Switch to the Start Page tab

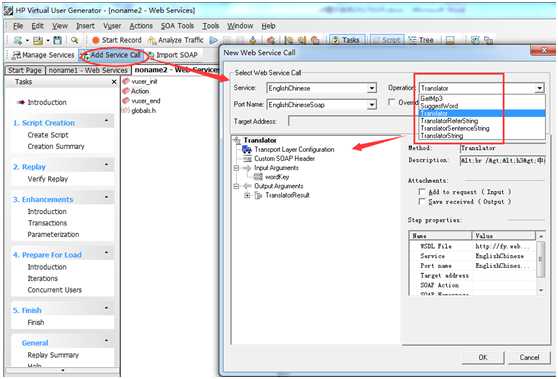[25, 70]
